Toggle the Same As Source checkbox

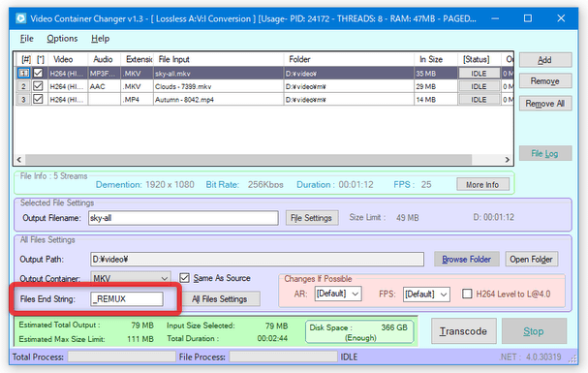184,278
